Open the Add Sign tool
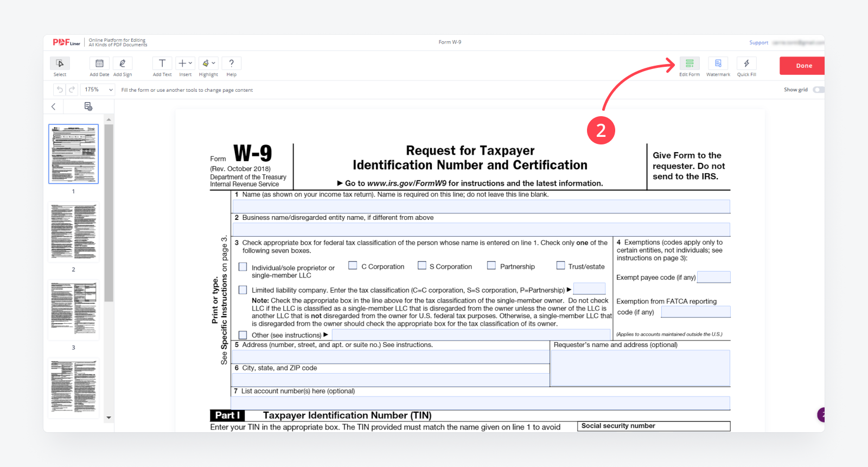868x467 pixels. pyautogui.click(x=123, y=64)
